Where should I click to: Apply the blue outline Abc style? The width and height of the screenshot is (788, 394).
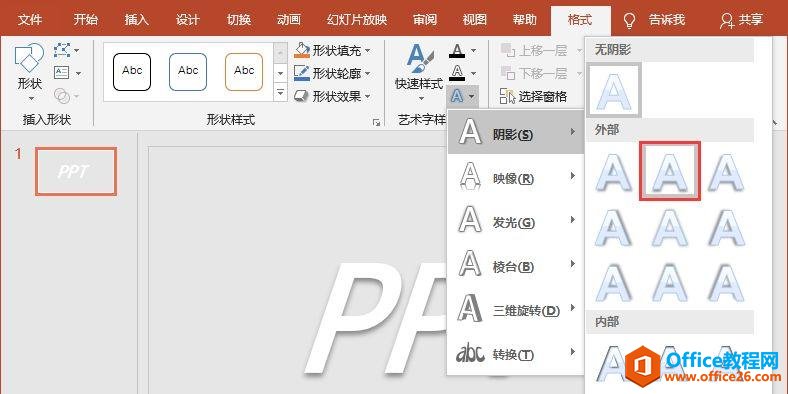[188, 72]
